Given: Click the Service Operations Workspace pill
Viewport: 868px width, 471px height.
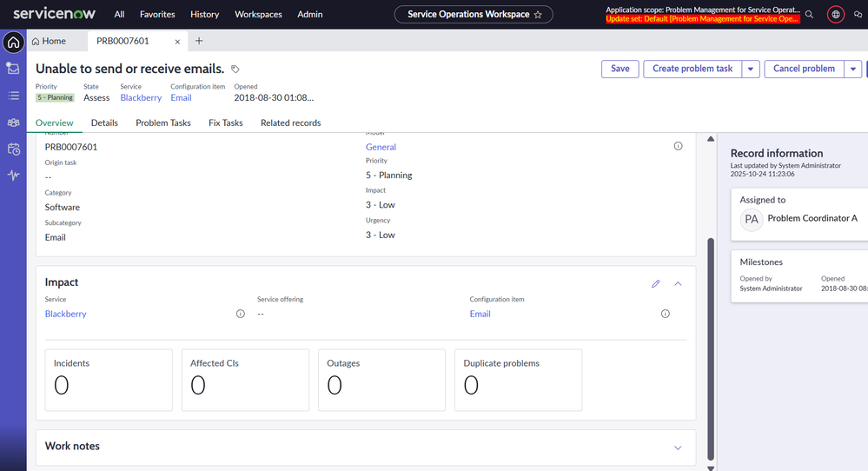Looking at the screenshot, I should click(x=474, y=15).
